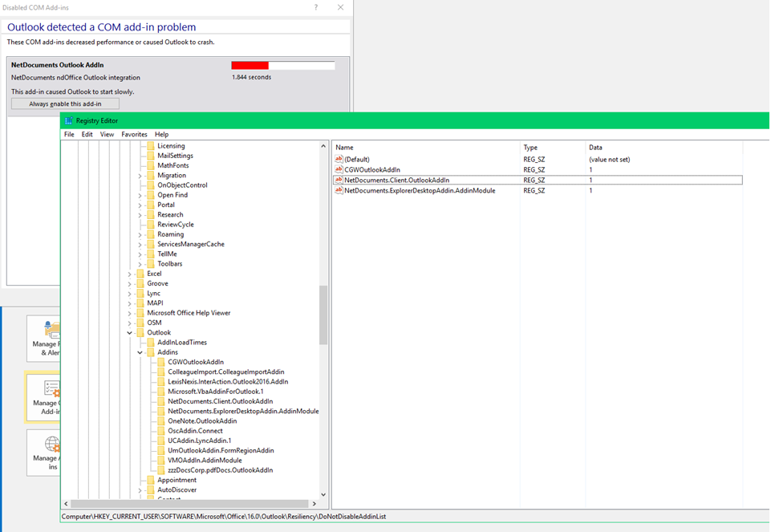Click the ReviewCycle folder icon
This screenshot has height=532, width=771.
(x=151, y=224)
